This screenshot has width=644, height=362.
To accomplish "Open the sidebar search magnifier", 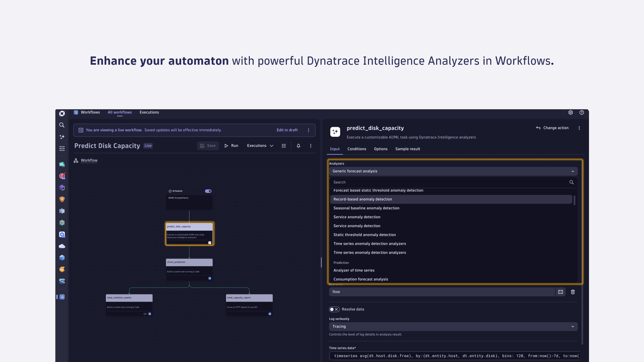I will [62, 125].
